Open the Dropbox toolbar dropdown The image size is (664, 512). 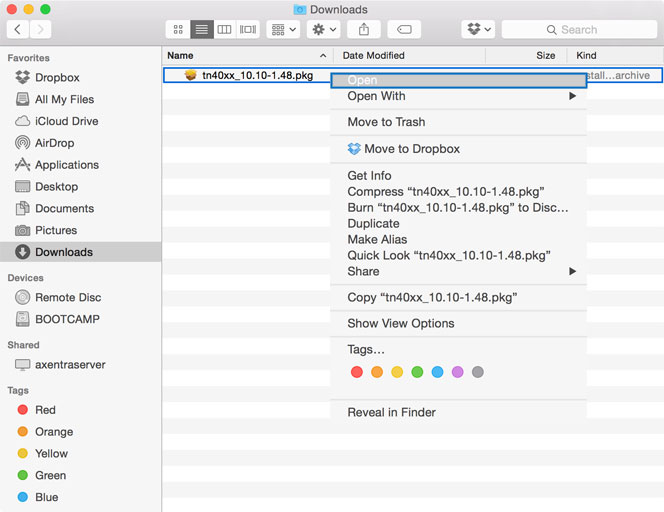[x=478, y=30]
